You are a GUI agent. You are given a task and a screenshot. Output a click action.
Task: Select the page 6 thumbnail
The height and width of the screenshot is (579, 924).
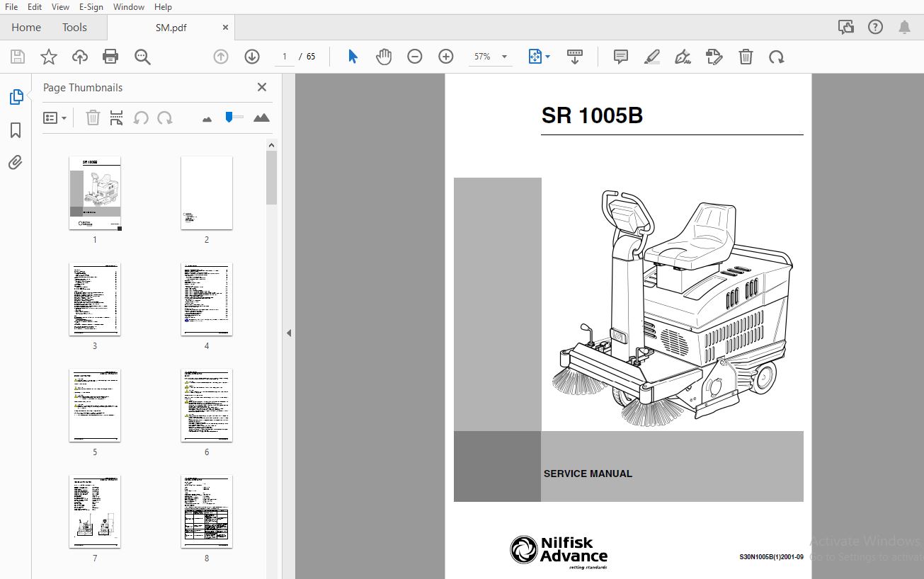coord(207,406)
